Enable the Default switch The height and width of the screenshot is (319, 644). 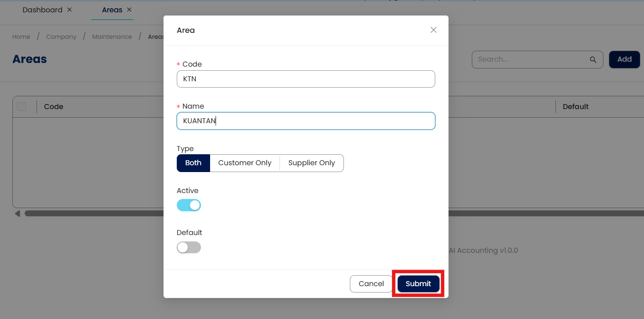click(x=189, y=247)
